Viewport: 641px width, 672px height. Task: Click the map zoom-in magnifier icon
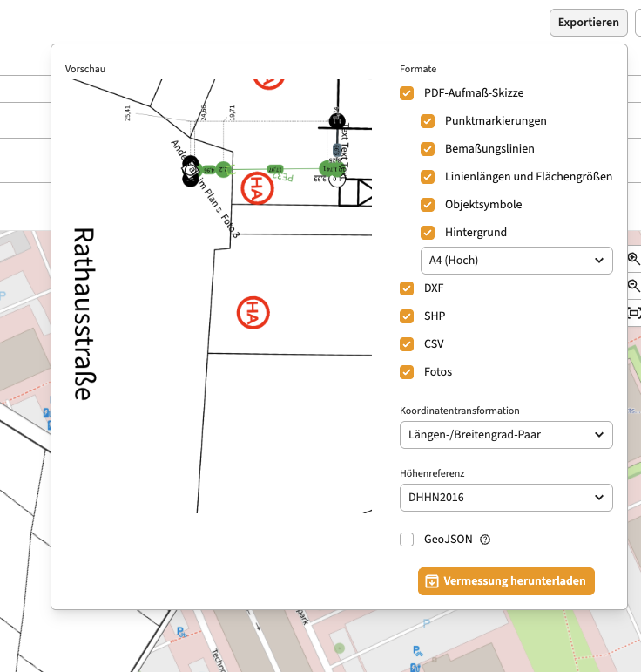point(633,259)
